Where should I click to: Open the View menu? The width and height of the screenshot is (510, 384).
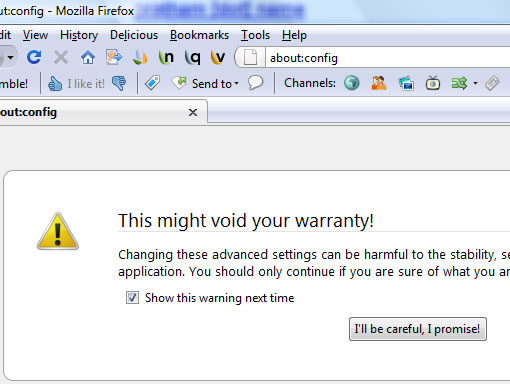click(35, 35)
